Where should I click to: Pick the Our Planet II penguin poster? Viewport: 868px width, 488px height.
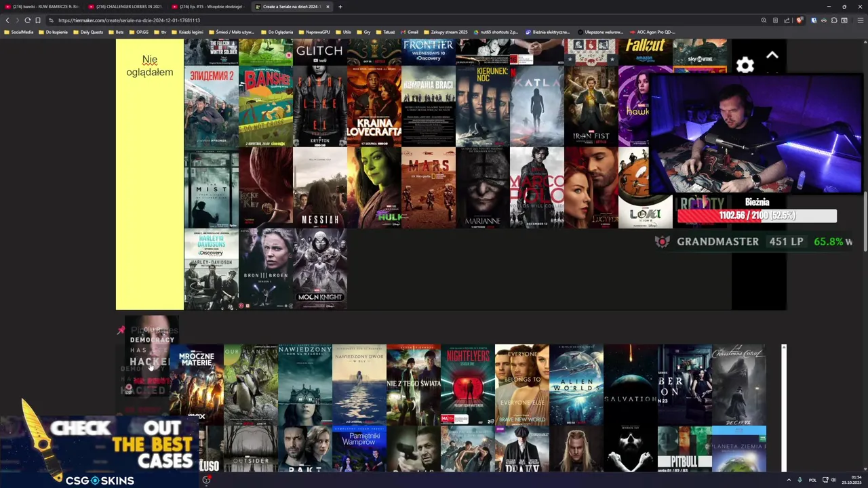click(x=250, y=384)
